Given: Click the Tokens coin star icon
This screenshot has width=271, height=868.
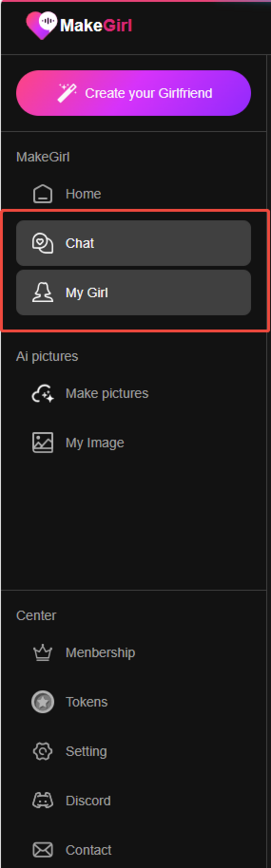Looking at the screenshot, I should click(43, 702).
